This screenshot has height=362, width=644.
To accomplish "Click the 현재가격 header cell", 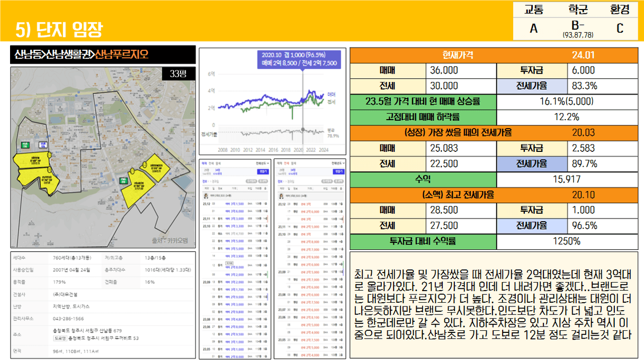I will [x=458, y=55].
